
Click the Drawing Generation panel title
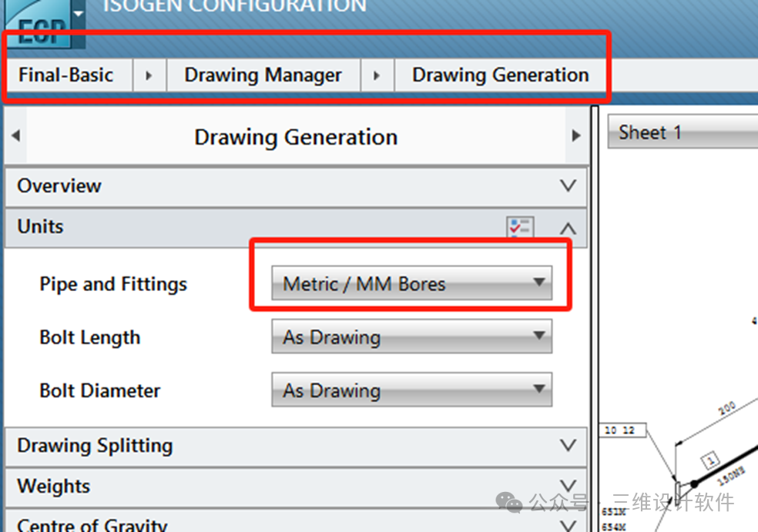point(296,137)
